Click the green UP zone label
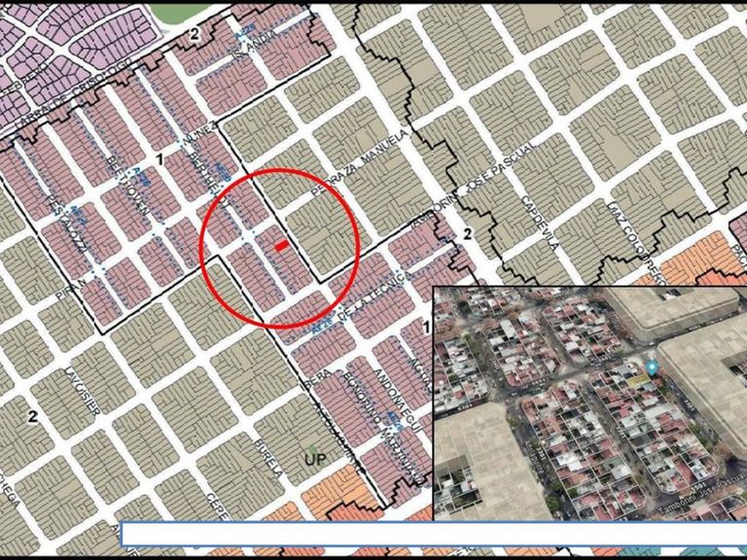This screenshot has height=560, width=747. [315, 458]
